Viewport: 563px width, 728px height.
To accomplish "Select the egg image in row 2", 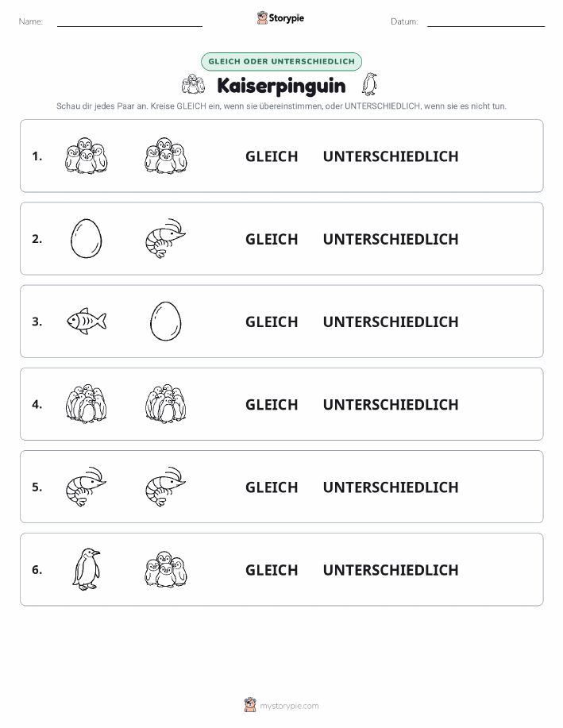I will pyautogui.click(x=86, y=239).
